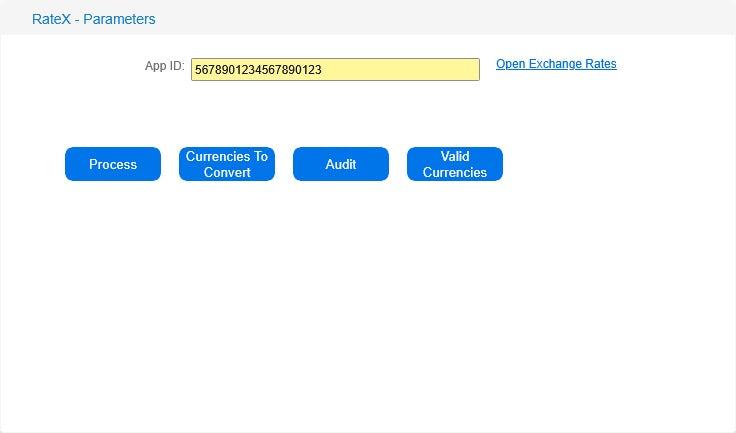Place cursor in yellow App ID box
Image resolution: width=736 pixels, height=433 pixels.
pos(400,69)
